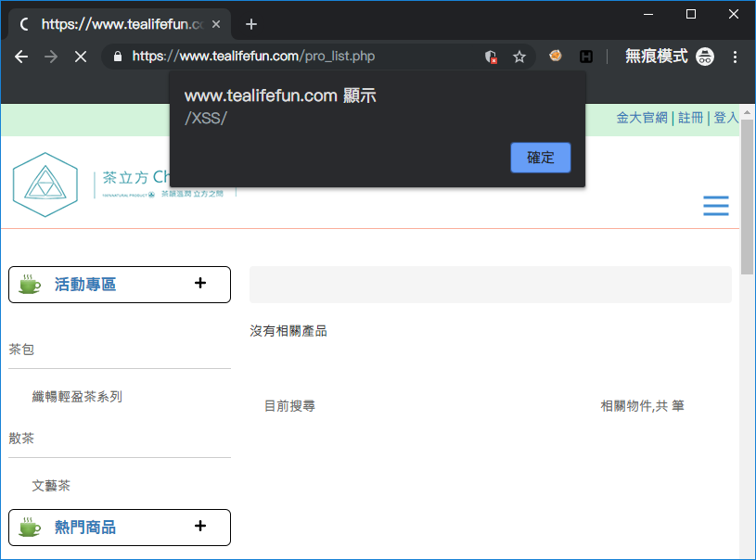
Task: Click the 無痕模式 label
Action: [656, 57]
